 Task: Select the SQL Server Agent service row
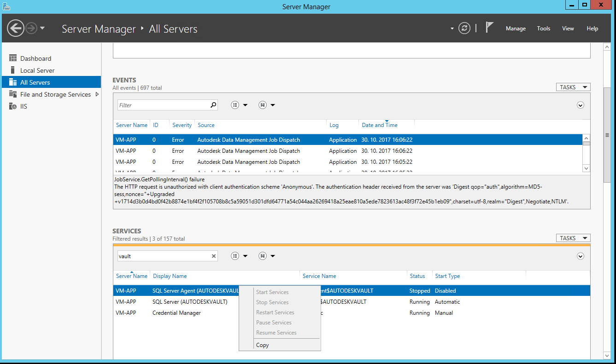pos(352,291)
